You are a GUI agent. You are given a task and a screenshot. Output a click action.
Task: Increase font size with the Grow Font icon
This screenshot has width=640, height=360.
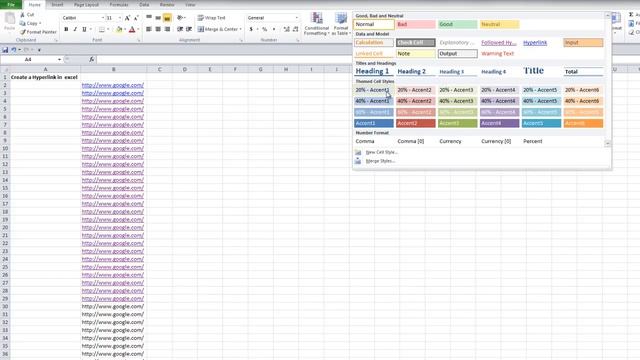(x=127, y=18)
